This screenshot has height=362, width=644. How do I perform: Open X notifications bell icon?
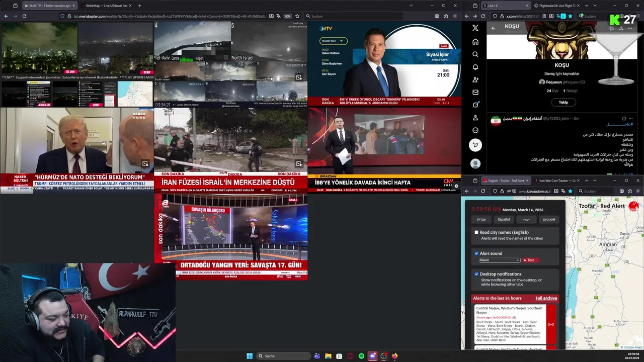pyautogui.click(x=475, y=67)
